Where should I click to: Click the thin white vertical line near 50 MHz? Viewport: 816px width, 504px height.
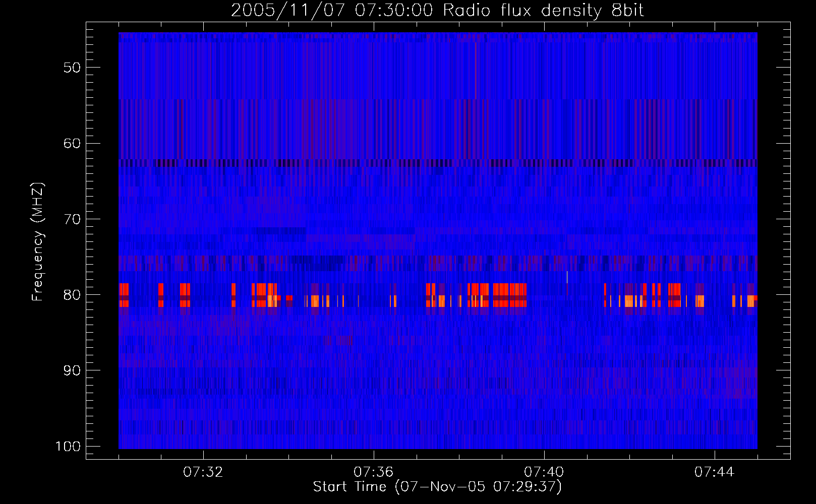point(476,71)
